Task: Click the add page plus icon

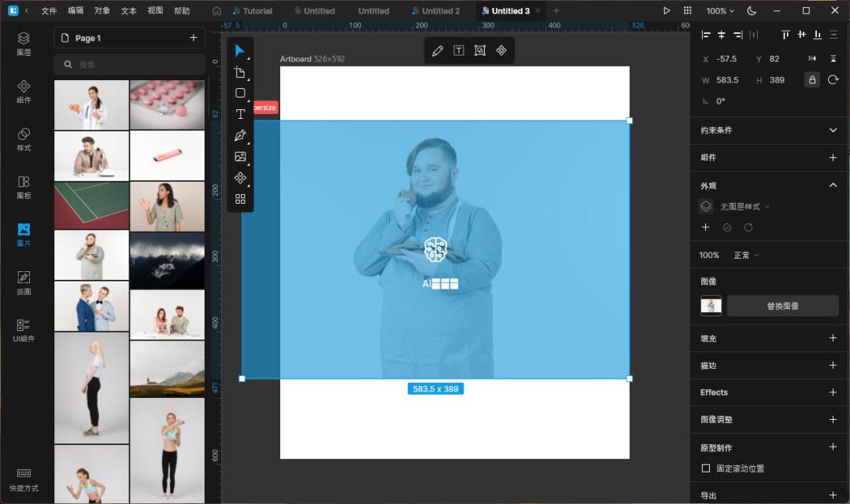Action: tap(194, 38)
